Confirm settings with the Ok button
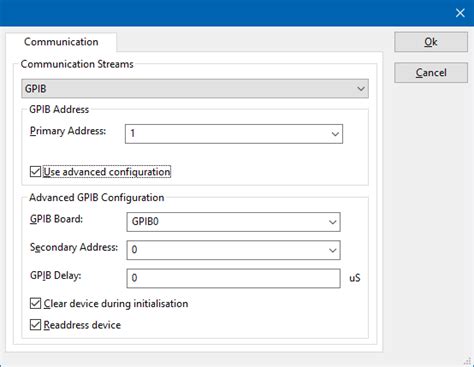 (431, 42)
